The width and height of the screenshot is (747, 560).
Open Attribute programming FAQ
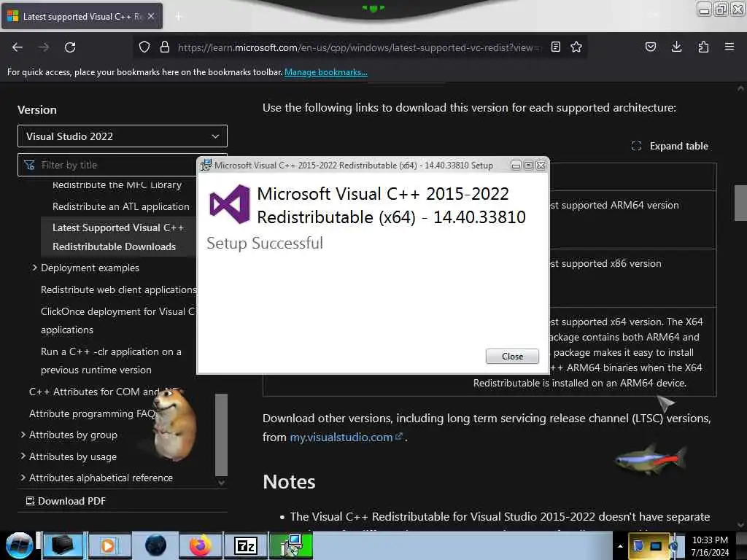93,413
